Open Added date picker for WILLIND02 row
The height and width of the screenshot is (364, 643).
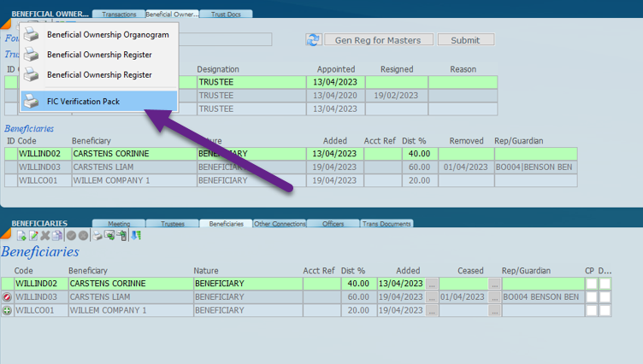[432, 284]
